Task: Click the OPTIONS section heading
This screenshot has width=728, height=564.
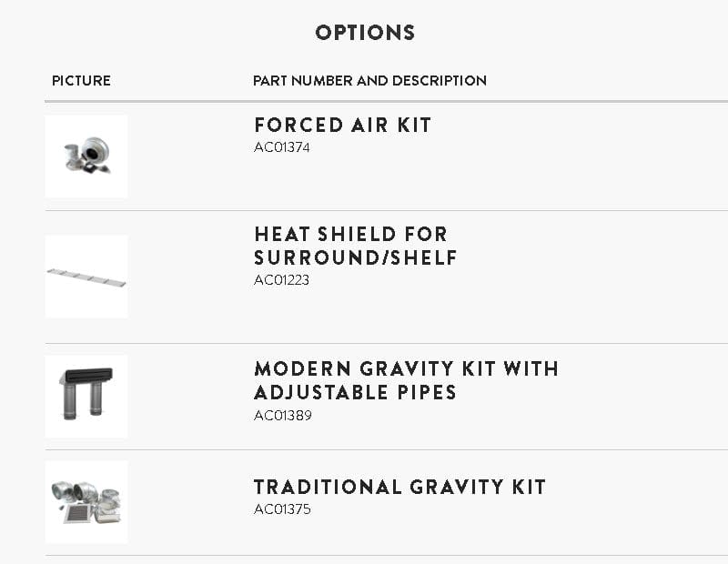Action: (365, 33)
